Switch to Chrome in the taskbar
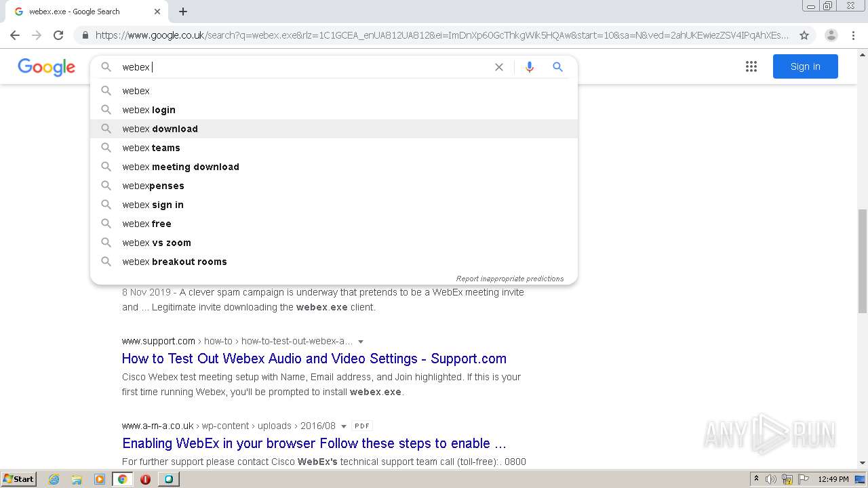Screen dimensions: 868x488 pos(123,479)
